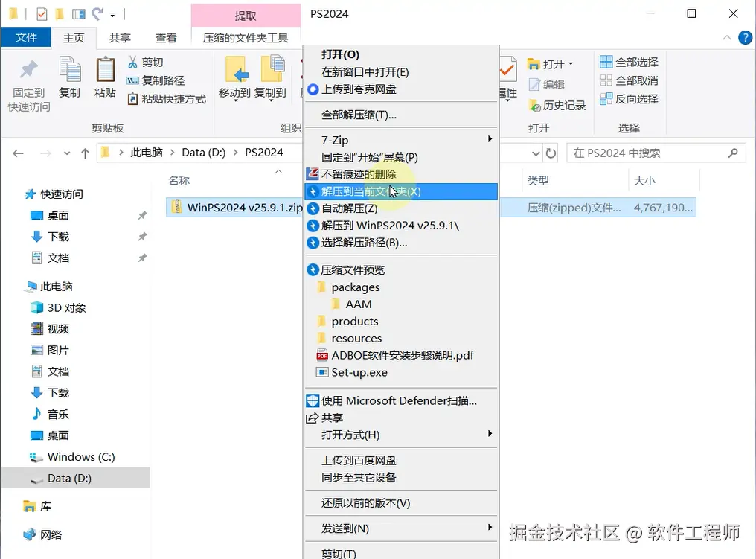Choose Open (打开) in context menu
Screen dimensions: 756x559
point(401,54)
